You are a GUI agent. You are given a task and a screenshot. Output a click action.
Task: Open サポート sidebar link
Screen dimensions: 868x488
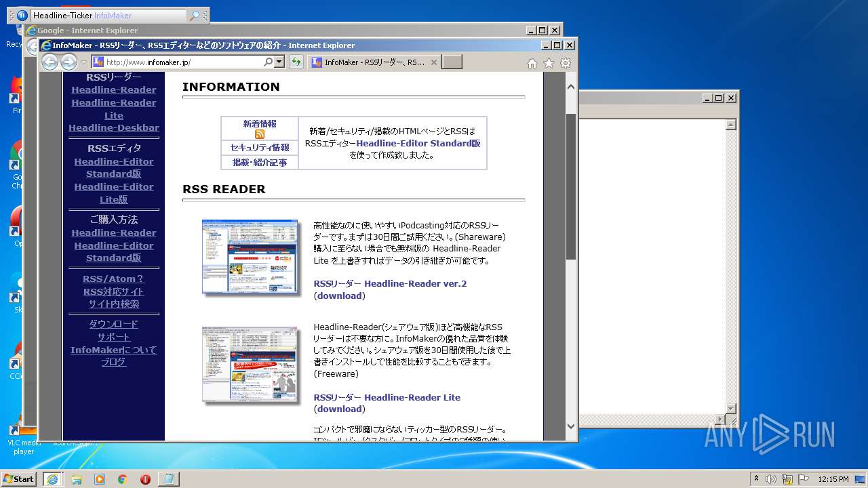[114, 337]
